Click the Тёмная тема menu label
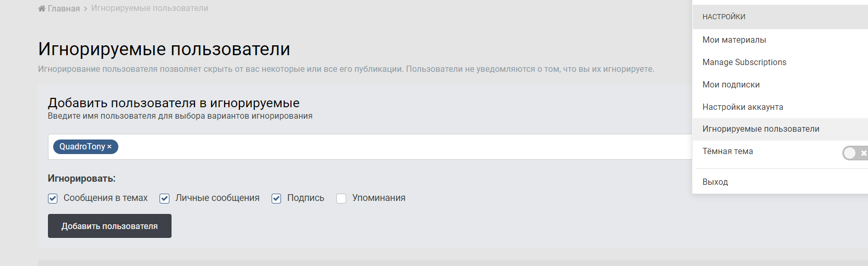Viewport: 868px width, 266px height. (728, 151)
